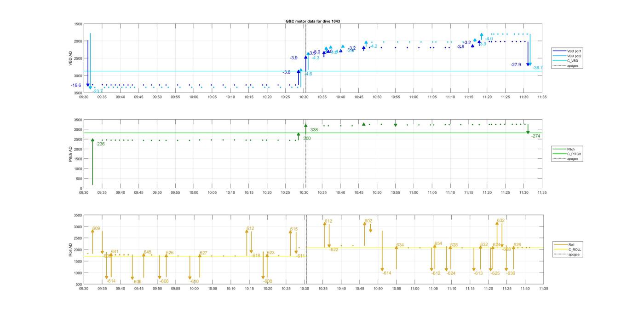This screenshot has width=644, height=319.
Task: Click 'apogee' in the VBD legend
Action: [572, 66]
